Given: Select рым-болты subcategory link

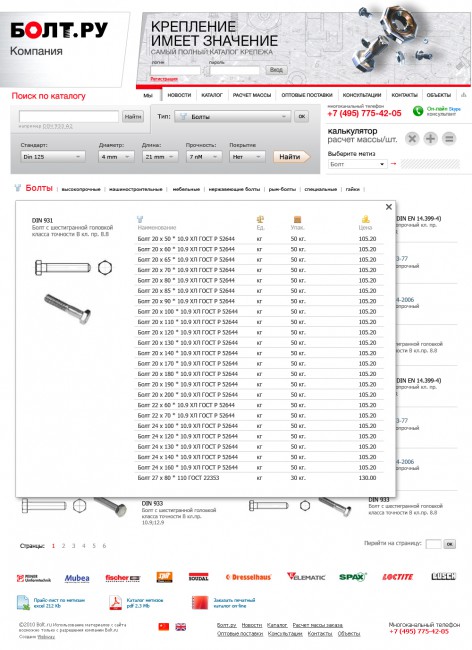Looking at the screenshot, I should [x=282, y=189].
